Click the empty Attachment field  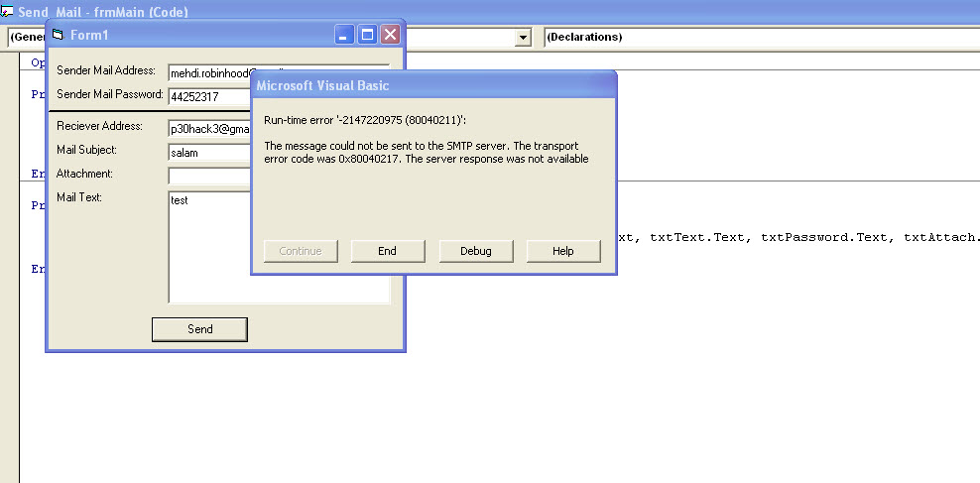click(210, 176)
